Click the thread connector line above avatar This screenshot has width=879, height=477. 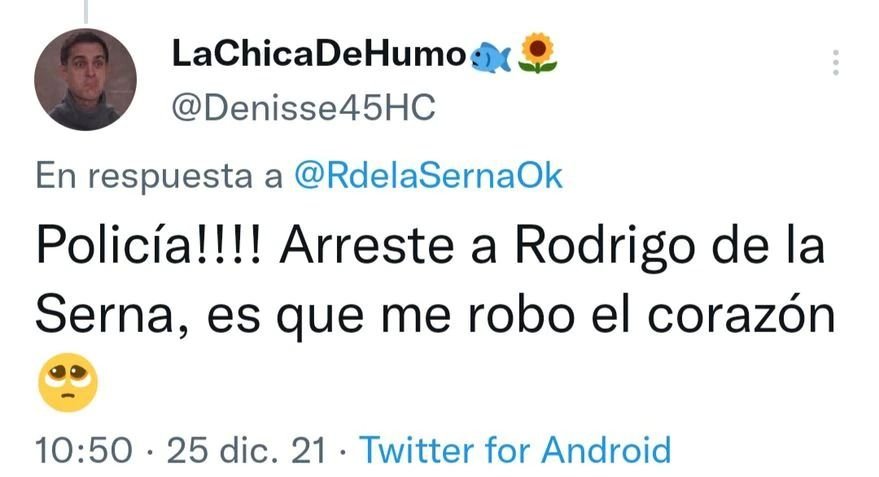click(86, 11)
